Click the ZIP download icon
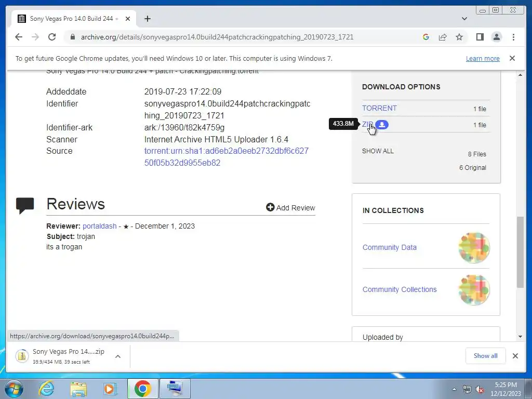 pyautogui.click(x=382, y=125)
